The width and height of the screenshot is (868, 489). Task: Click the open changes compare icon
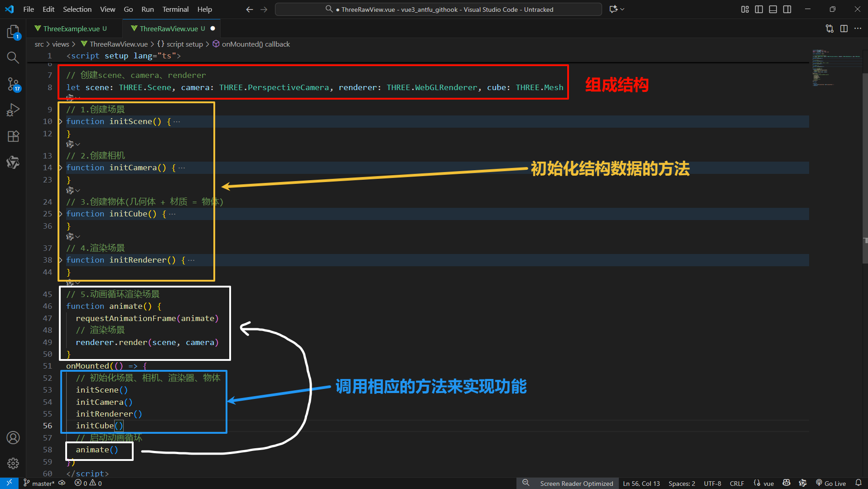tap(829, 29)
